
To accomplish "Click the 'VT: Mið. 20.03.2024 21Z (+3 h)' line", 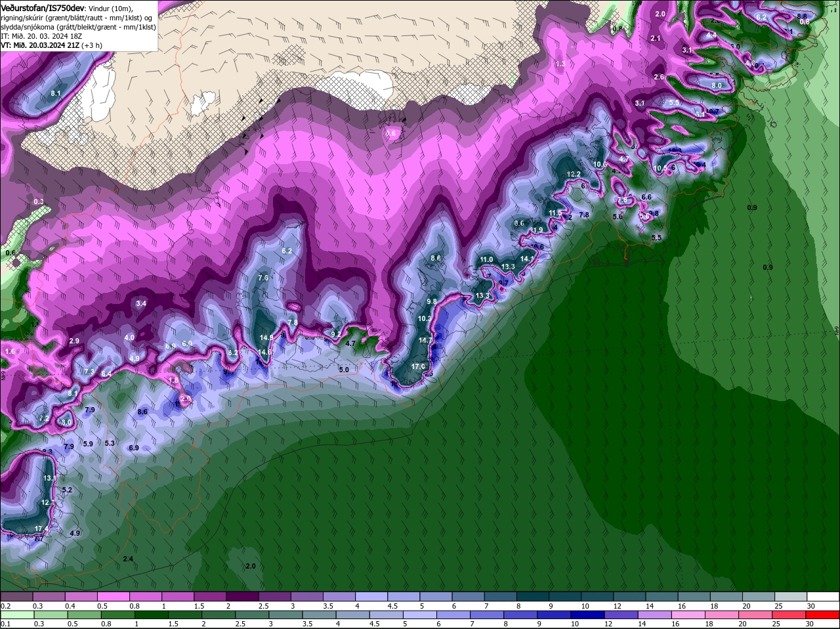I will 51,45.
